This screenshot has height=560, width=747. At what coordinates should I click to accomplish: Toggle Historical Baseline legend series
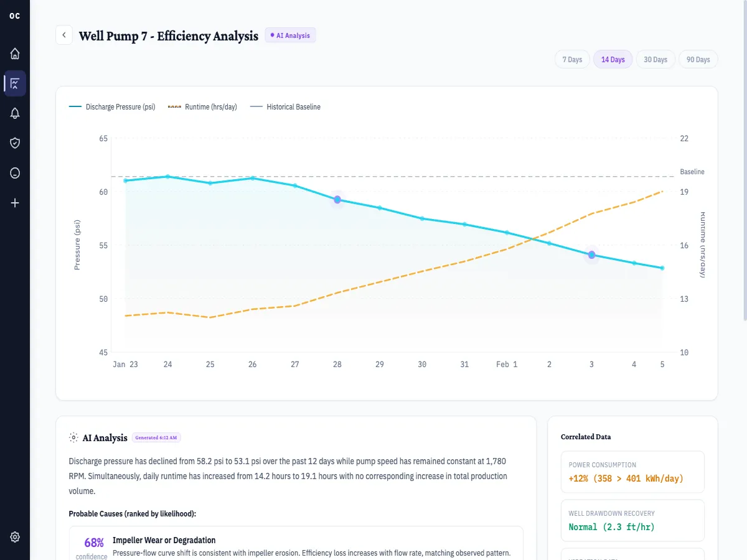pyautogui.click(x=285, y=107)
